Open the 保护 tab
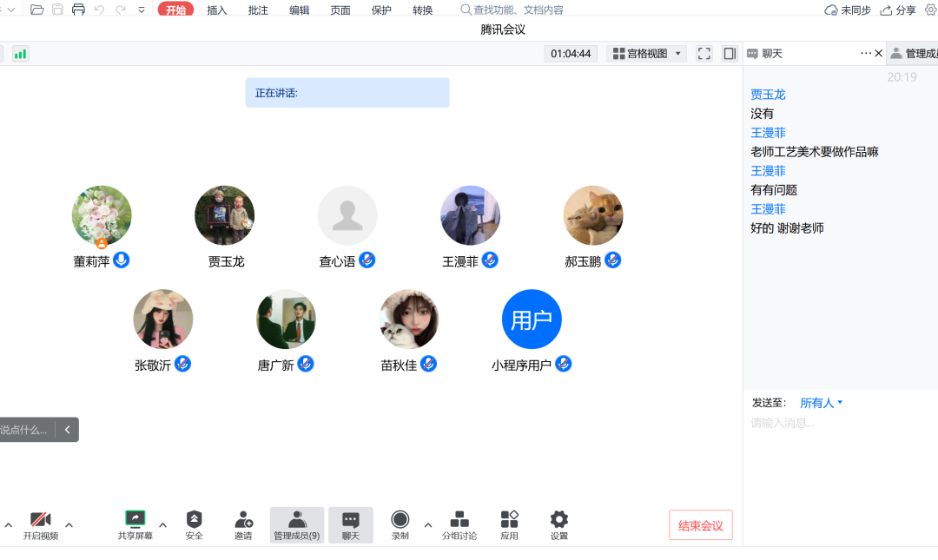Image resolution: width=938 pixels, height=560 pixels. click(x=381, y=10)
